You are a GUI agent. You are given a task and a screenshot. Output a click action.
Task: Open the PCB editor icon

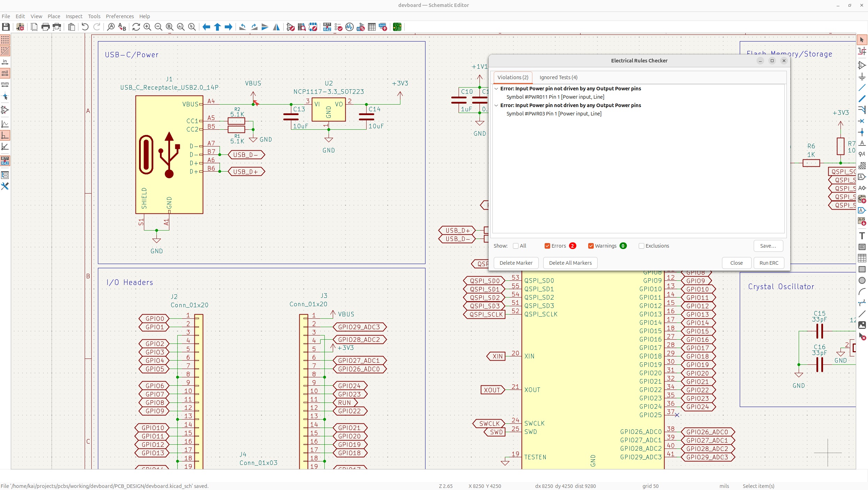pyautogui.click(x=397, y=27)
